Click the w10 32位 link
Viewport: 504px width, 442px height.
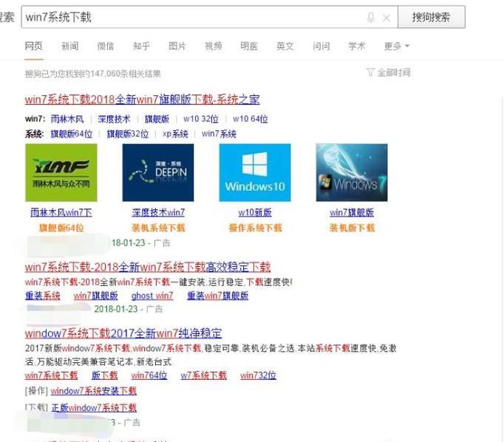tap(201, 119)
